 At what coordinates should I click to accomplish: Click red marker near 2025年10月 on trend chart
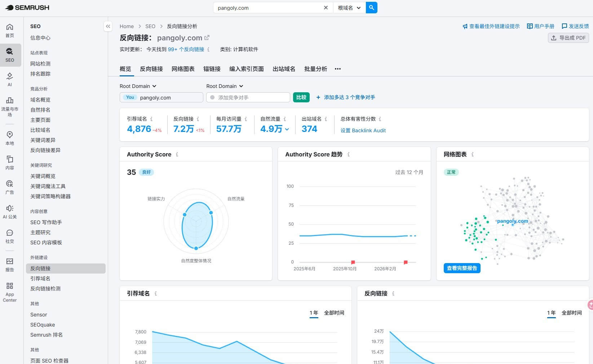[x=353, y=262]
